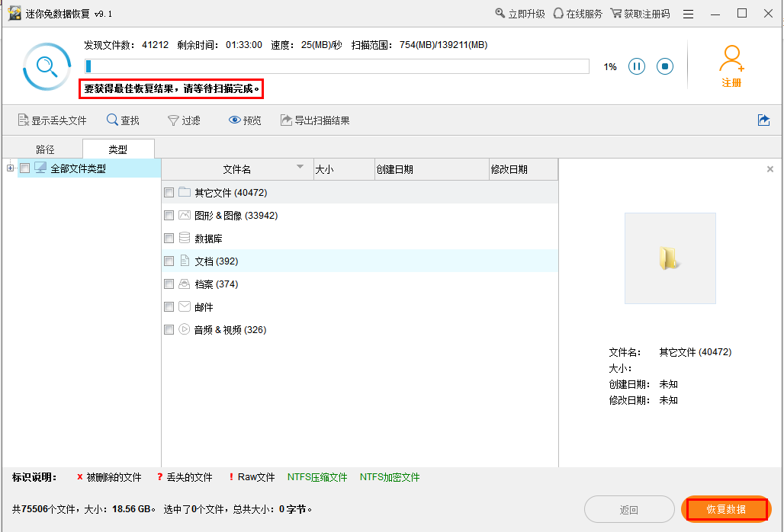This screenshot has width=784, height=532.
Task: Click the NTFS compressed files legend text
Action: point(317,477)
